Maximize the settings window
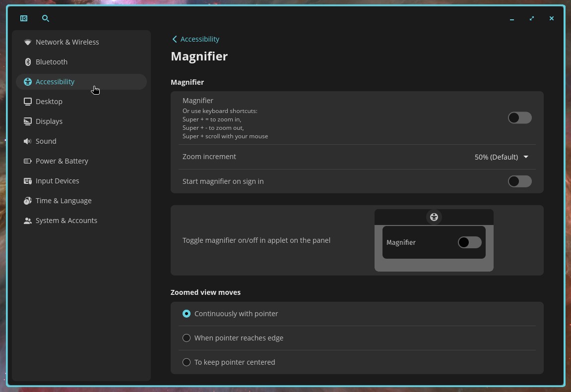The width and height of the screenshot is (571, 392). tap(532, 18)
